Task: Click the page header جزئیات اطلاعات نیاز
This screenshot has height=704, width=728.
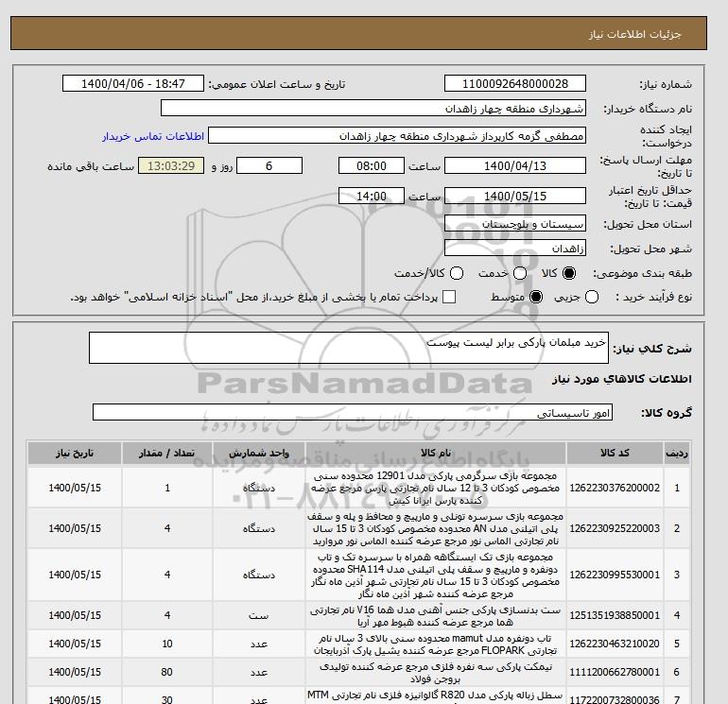Action: click(634, 34)
